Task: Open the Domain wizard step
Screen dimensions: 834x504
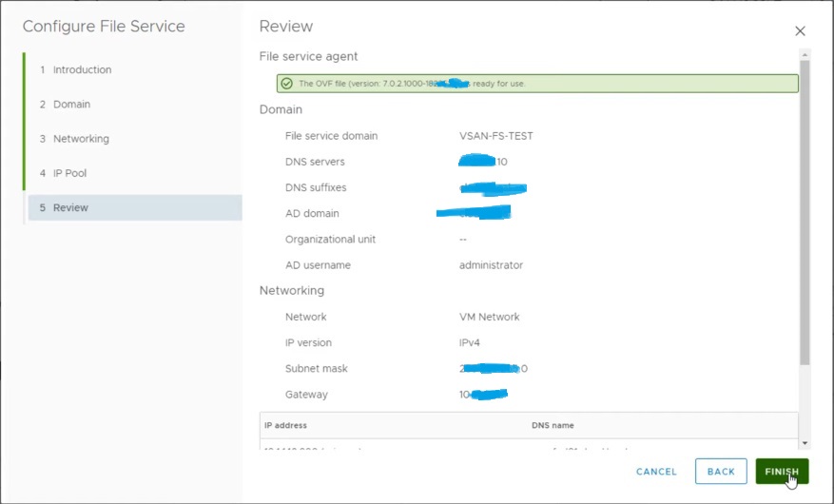Action: tap(71, 105)
